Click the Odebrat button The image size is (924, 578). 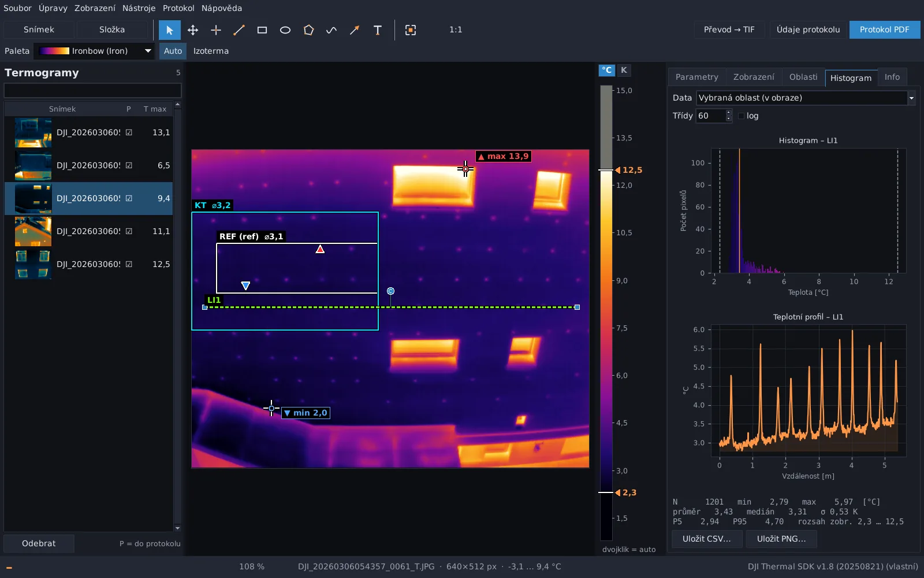(x=39, y=543)
